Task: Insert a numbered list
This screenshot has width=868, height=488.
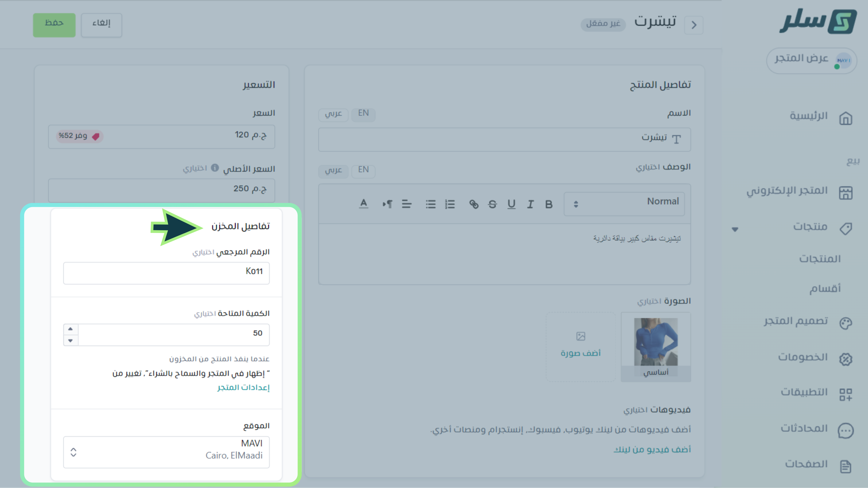Action: click(x=450, y=204)
